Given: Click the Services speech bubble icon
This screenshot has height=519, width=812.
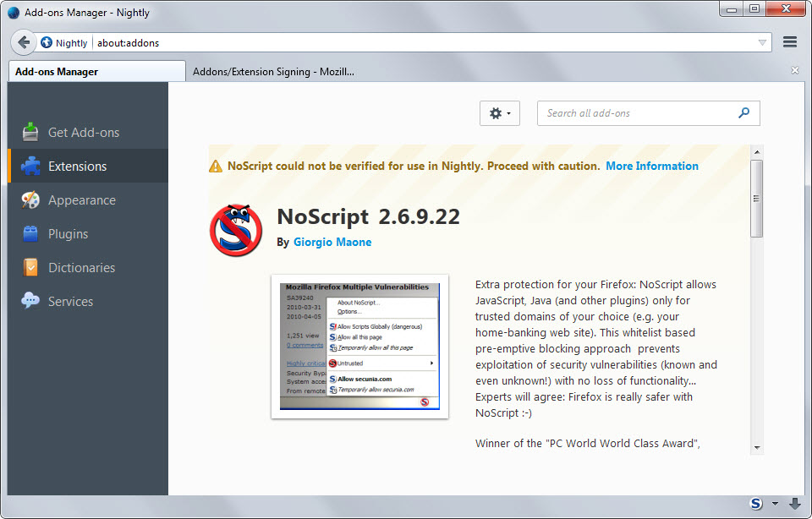Looking at the screenshot, I should pos(30,301).
